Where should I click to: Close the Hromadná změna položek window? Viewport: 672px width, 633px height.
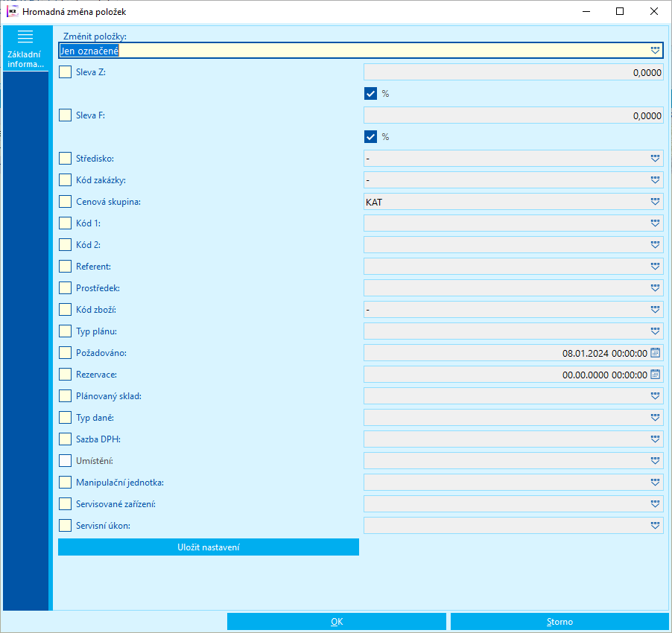pos(654,12)
